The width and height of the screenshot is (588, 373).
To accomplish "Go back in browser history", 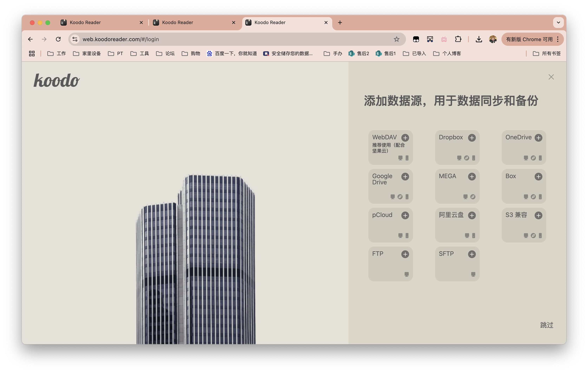I will tap(30, 39).
